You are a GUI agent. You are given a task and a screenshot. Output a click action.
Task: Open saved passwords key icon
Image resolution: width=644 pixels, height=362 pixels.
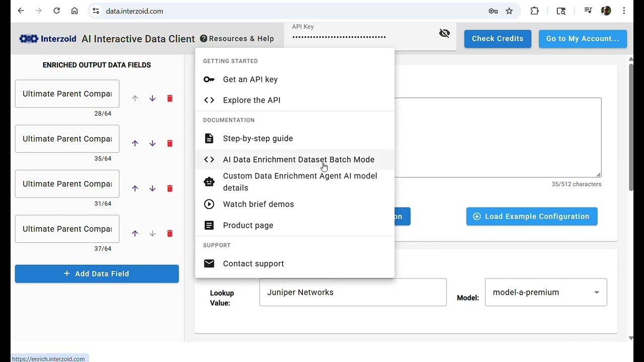click(x=493, y=11)
